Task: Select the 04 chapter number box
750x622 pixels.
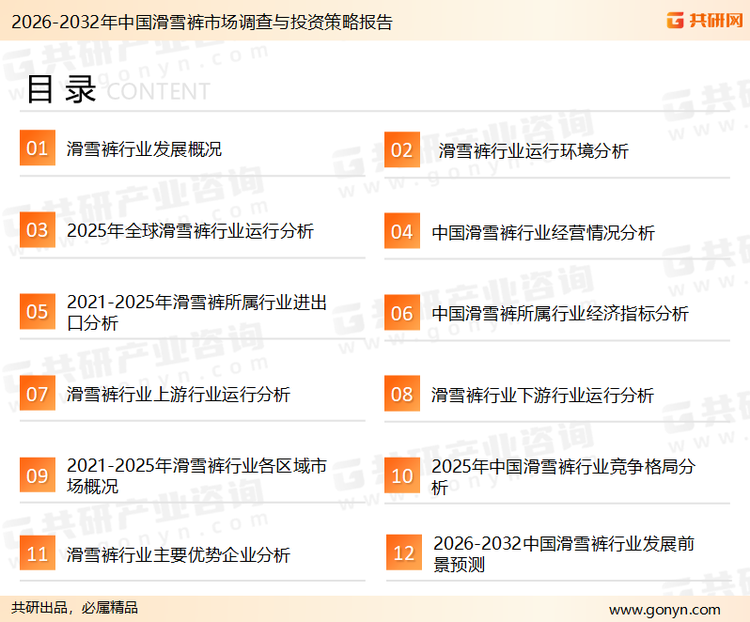Action: [402, 232]
